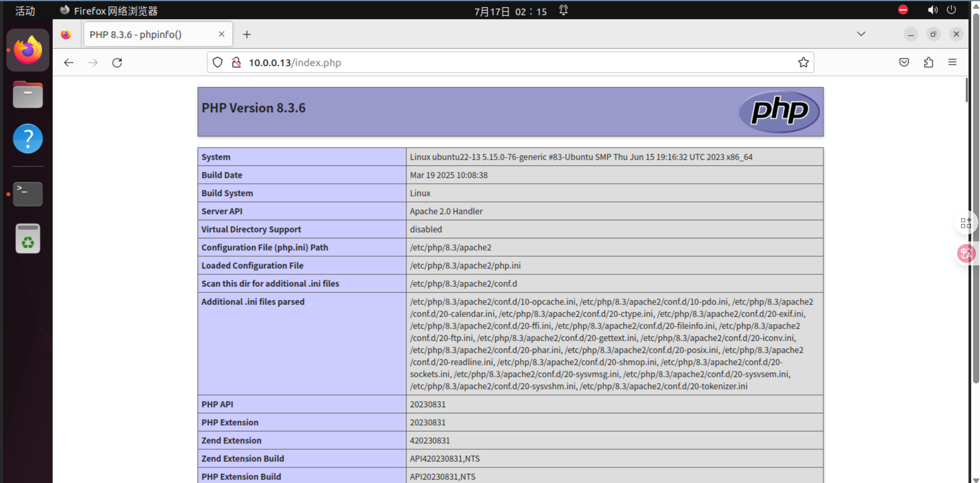
Task: Click the php logo in the header
Action: click(779, 111)
